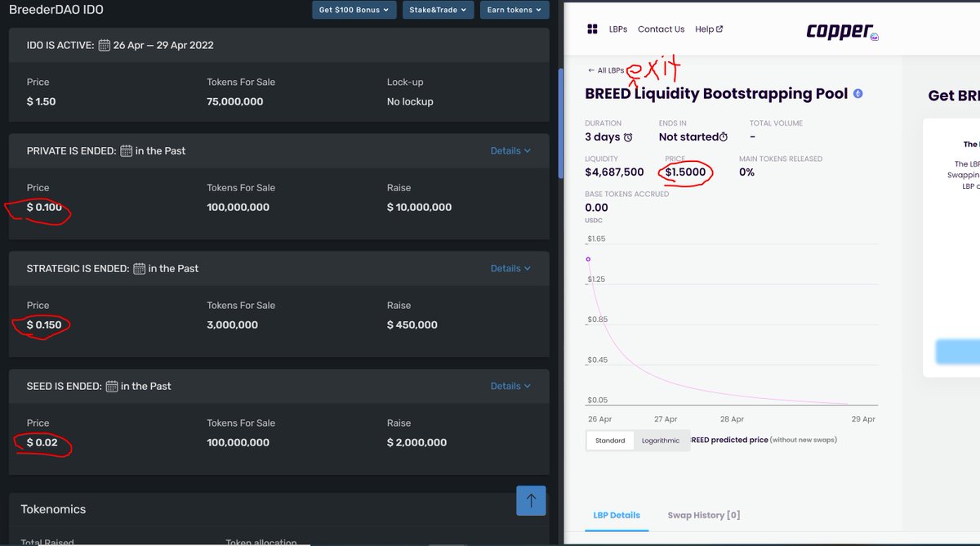Image resolution: width=980 pixels, height=546 pixels.
Task: Click the timer icon next to Not started
Action: [x=724, y=137]
